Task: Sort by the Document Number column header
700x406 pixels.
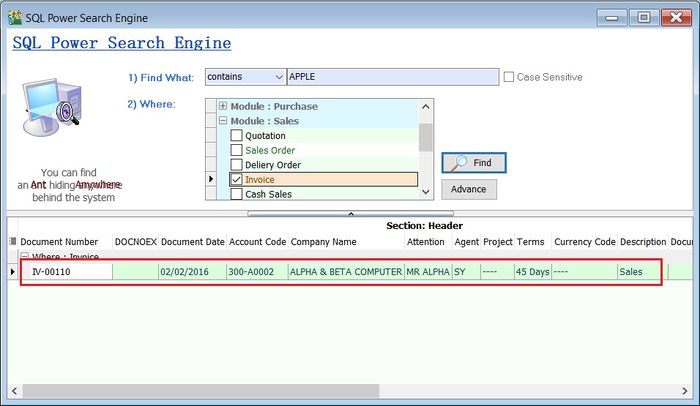Action: [60, 242]
